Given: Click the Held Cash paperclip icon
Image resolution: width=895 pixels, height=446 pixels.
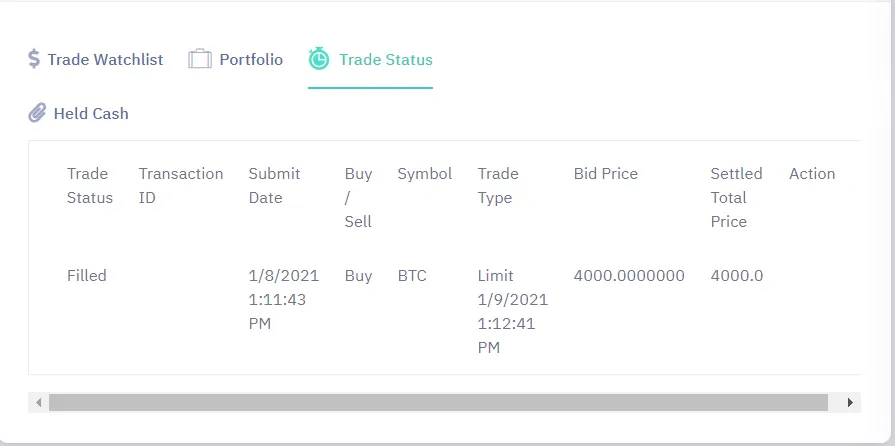Looking at the screenshot, I should tap(37, 113).
